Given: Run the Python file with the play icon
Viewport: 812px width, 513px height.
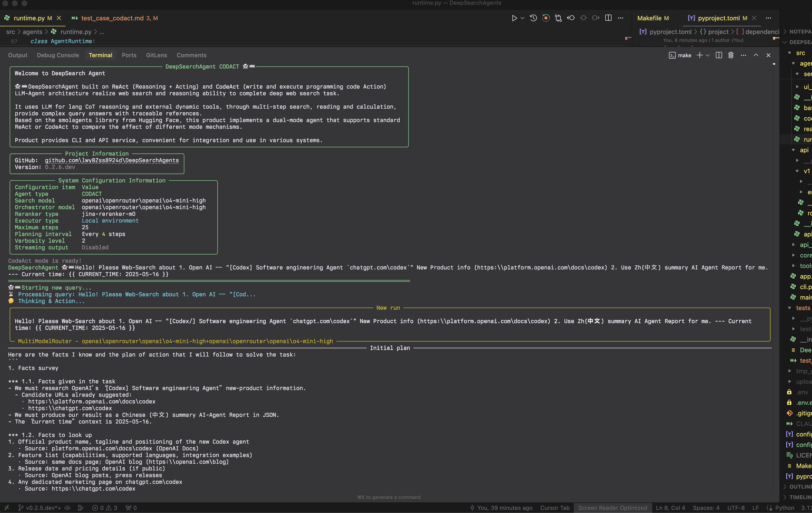Looking at the screenshot, I should [514, 18].
